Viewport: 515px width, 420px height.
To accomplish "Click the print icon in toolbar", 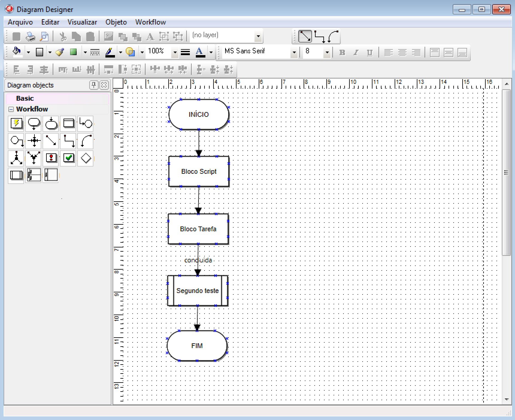I will click(x=30, y=37).
